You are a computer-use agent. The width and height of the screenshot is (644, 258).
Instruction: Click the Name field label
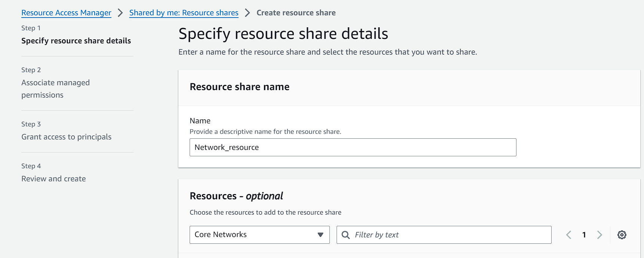[200, 121]
